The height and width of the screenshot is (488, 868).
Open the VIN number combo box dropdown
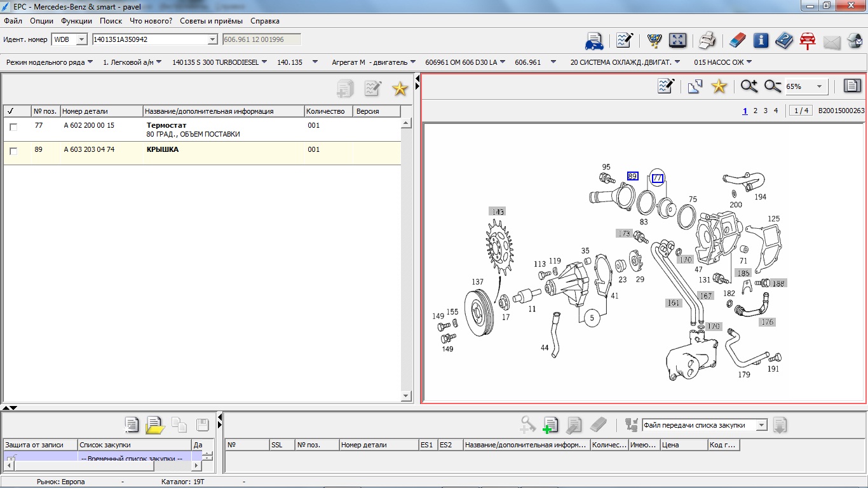click(213, 39)
